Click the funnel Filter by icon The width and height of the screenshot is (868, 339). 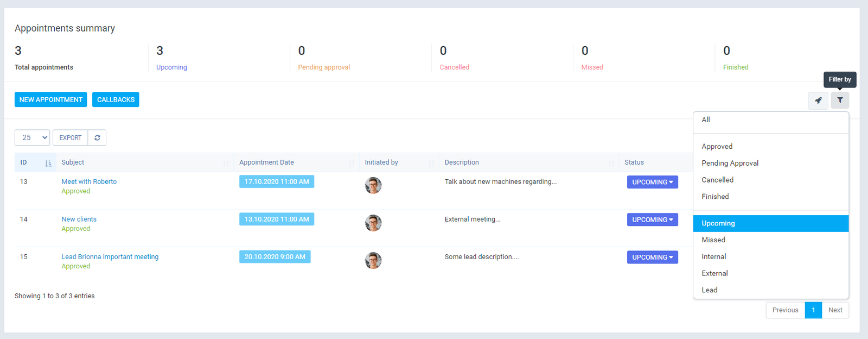840,101
